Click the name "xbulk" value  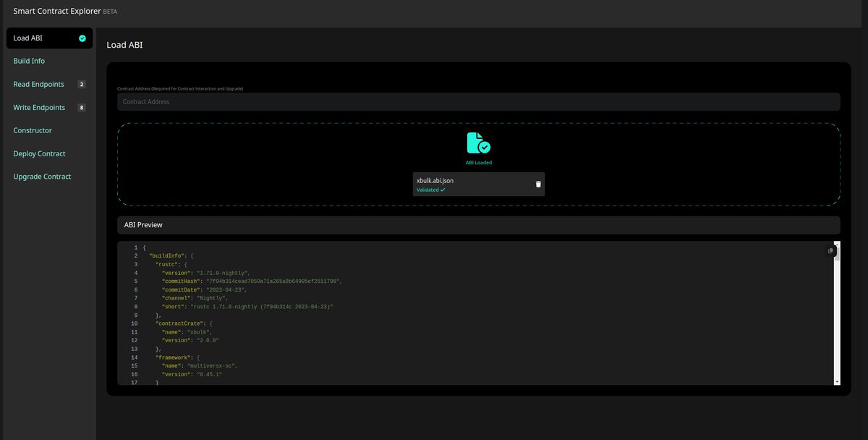pyautogui.click(x=200, y=332)
